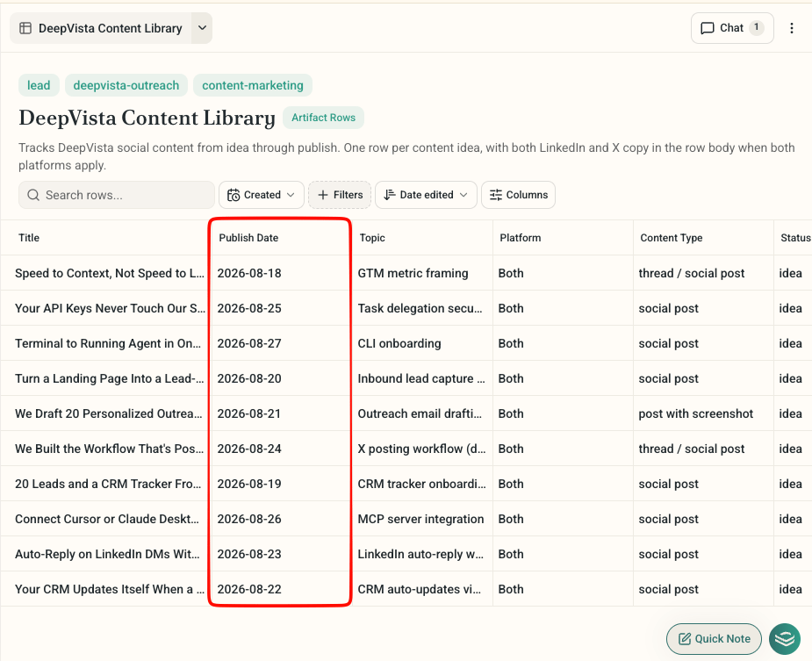Open the Chat panel
This screenshot has width=812, height=661.
(x=732, y=28)
